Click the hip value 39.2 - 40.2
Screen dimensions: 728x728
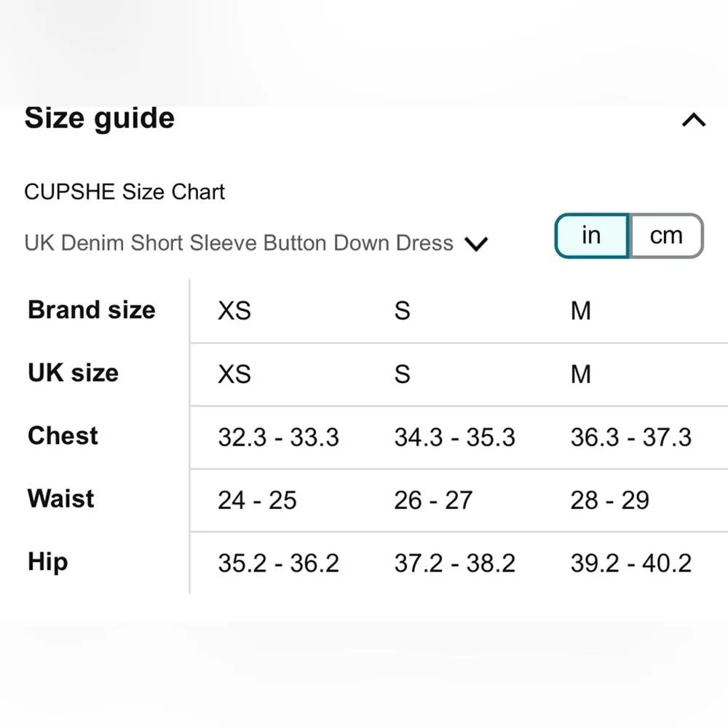point(630,563)
